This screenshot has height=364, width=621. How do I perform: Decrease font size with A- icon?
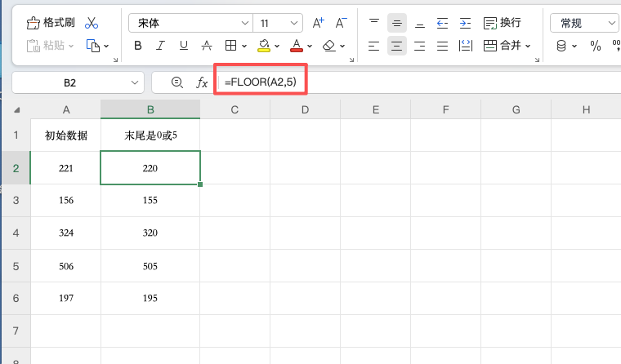click(x=342, y=23)
